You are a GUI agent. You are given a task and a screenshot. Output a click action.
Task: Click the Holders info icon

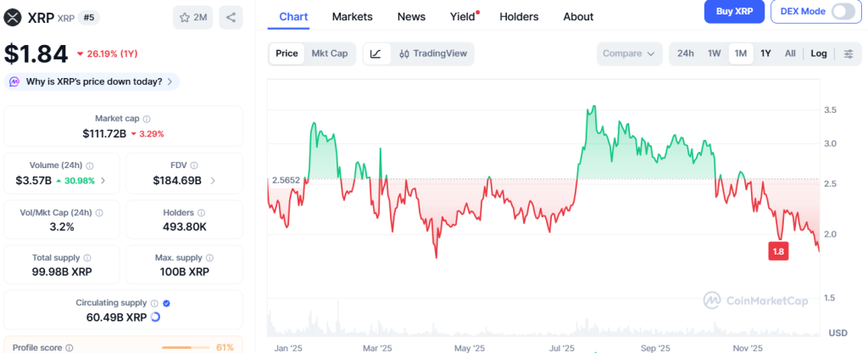[199, 213]
